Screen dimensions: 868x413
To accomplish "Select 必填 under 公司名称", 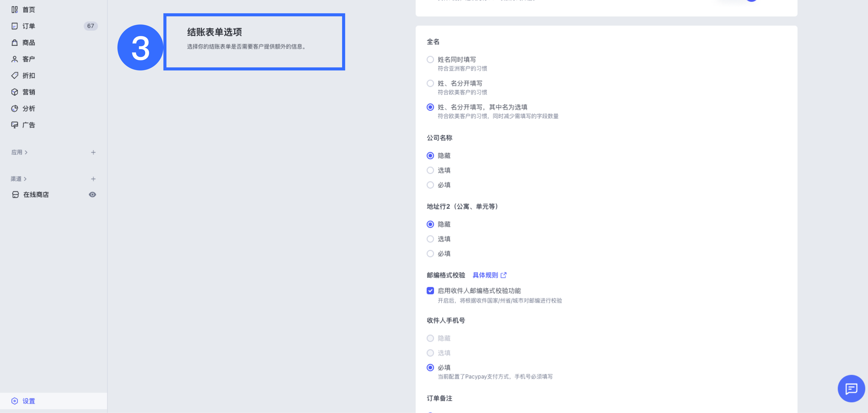I will (x=430, y=185).
